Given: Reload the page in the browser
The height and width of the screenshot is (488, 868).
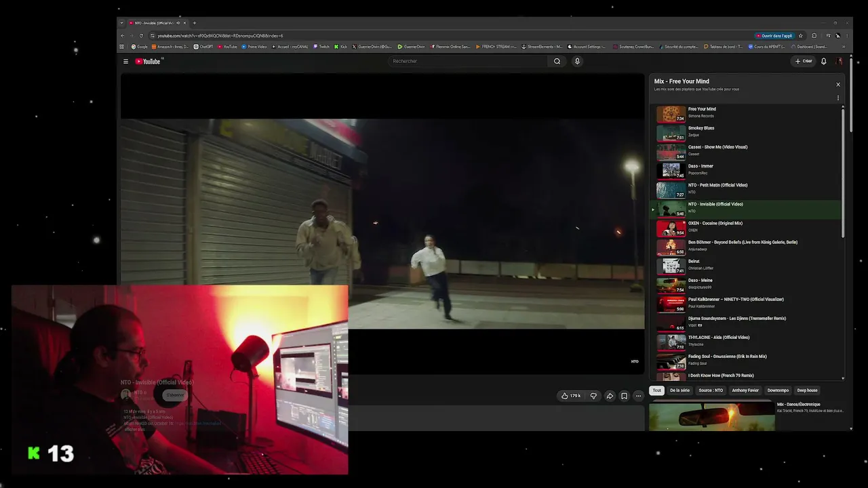Looking at the screenshot, I should (141, 35).
